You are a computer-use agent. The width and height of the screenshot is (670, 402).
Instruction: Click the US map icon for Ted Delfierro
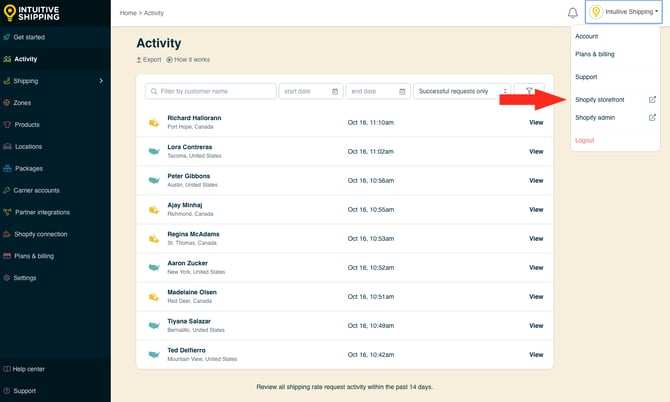(x=154, y=355)
